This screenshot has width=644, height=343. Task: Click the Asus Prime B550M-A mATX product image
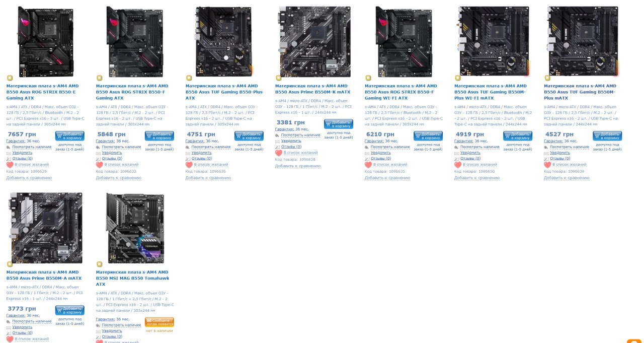pyautogui.click(x=46, y=227)
